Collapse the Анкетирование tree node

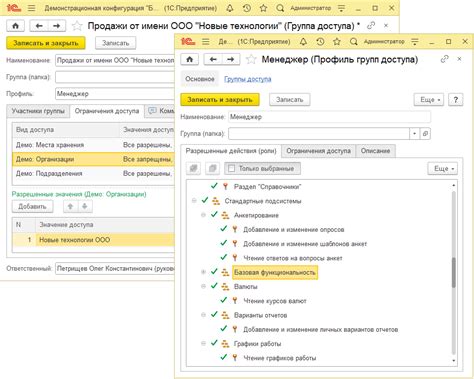pos(203,215)
